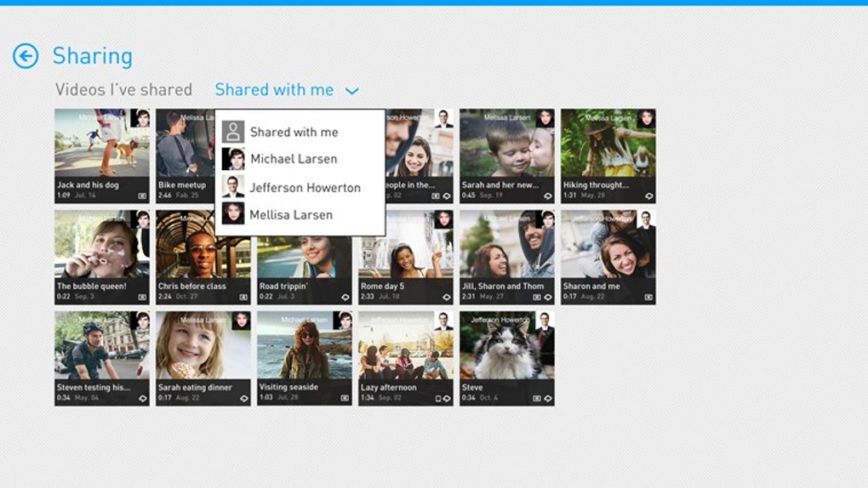This screenshot has width=868, height=488.
Task: Click sharer avatar on the Steve card
Action: pos(545,321)
